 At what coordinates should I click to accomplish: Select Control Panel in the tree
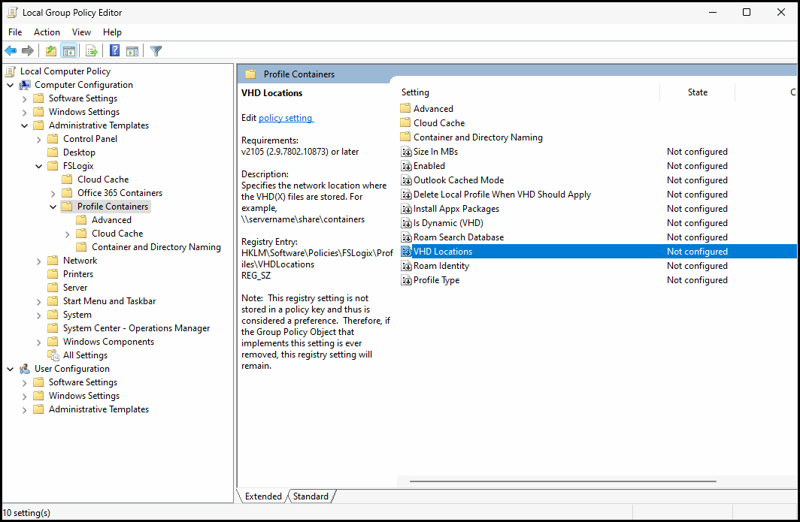(90, 139)
